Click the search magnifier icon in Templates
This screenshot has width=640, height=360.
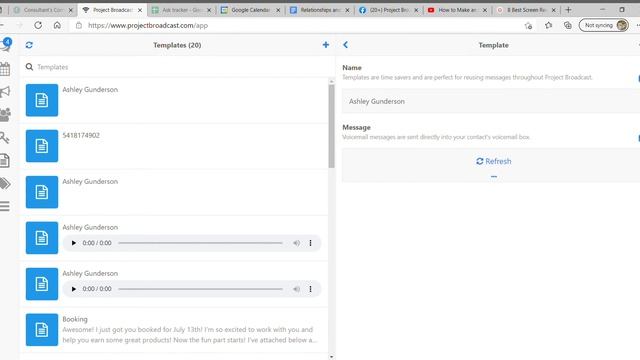click(29, 67)
